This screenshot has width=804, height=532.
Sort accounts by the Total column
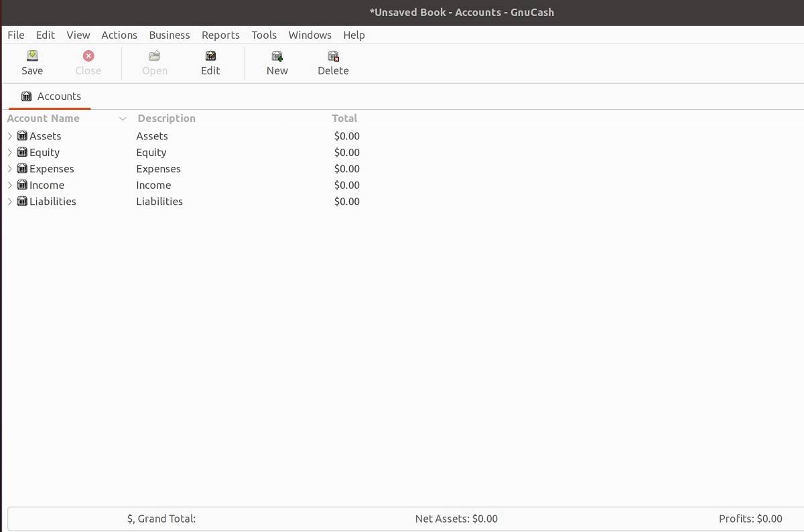pos(344,118)
